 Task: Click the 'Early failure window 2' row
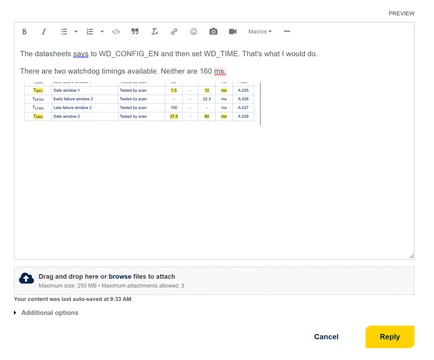139,99
